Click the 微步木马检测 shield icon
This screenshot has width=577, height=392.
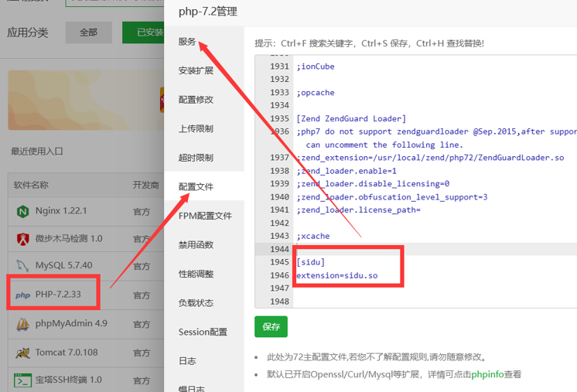point(22,240)
